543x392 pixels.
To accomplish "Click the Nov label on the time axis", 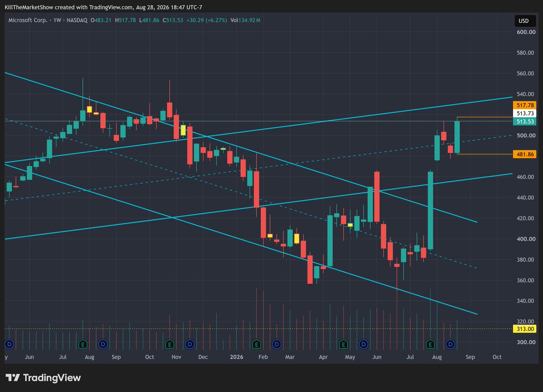I will pos(176,357).
